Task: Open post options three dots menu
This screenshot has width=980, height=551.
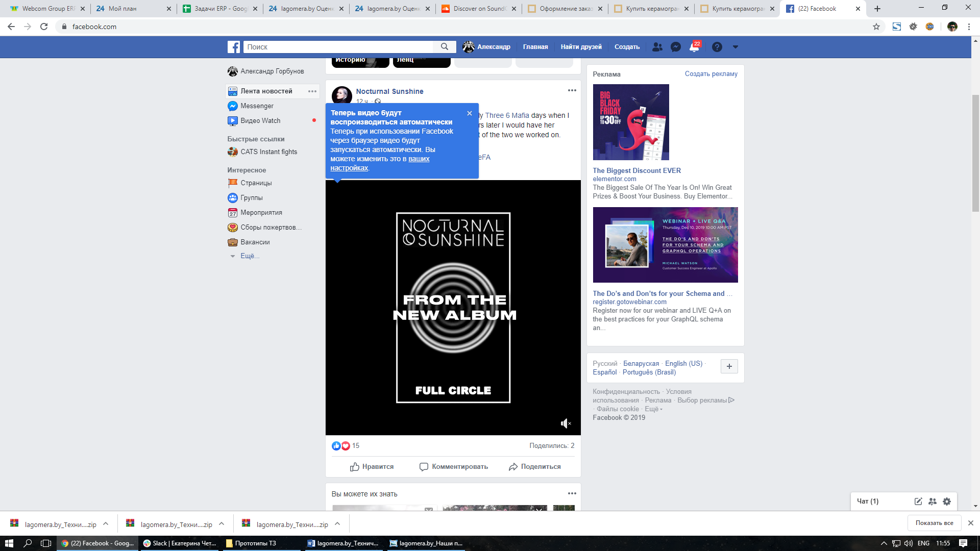Action: 572,91
